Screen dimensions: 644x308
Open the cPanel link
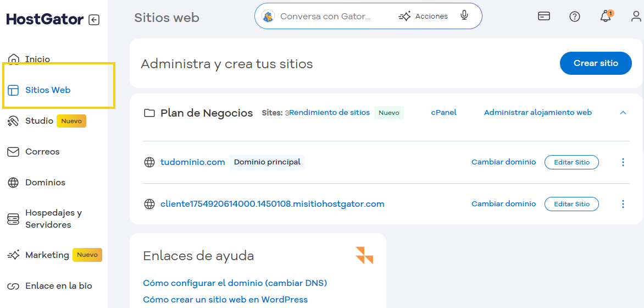[x=443, y=112]
